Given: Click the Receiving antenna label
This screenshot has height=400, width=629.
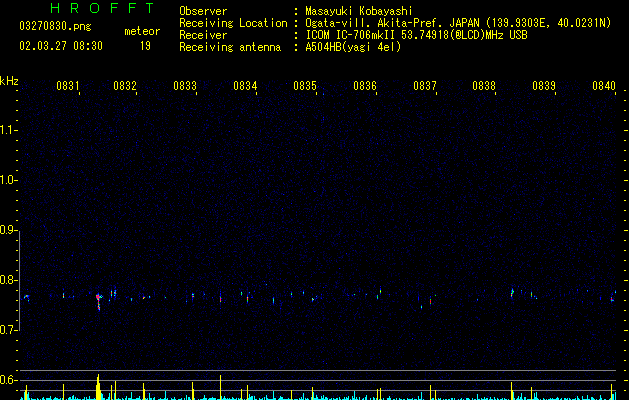Looking at the screenshot, I should tap(230, 47).
